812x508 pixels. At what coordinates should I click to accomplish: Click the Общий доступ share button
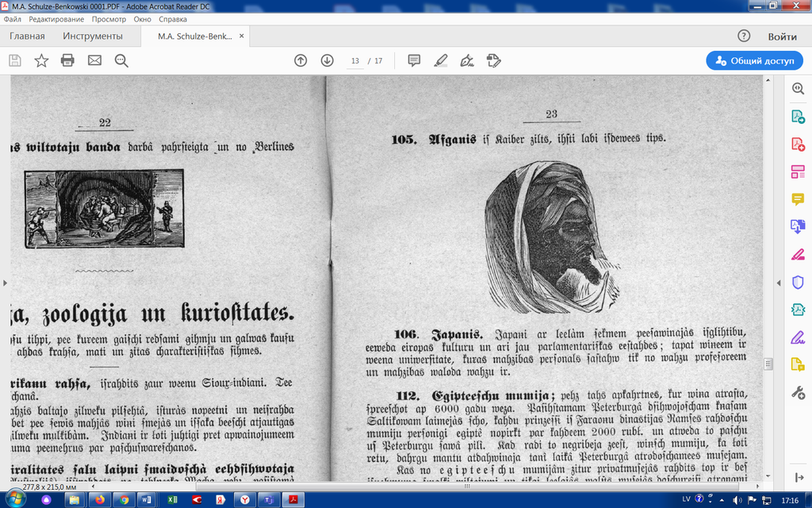[x=754, y=60]
